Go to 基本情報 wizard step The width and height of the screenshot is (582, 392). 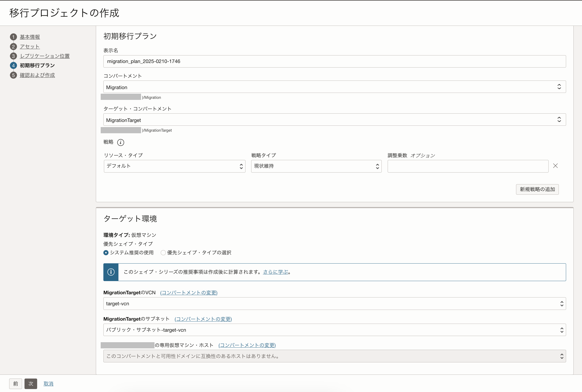(x=30, y=37)
